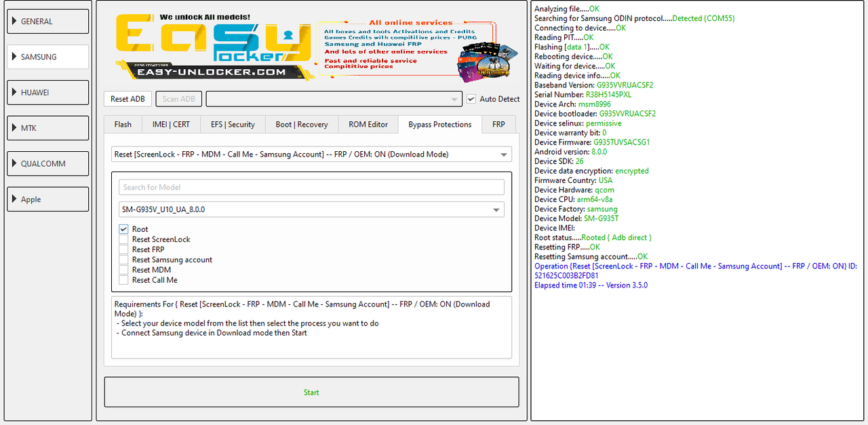
Task: Enable the Reset FRP checkbox
Action: (x=123, y=249)
